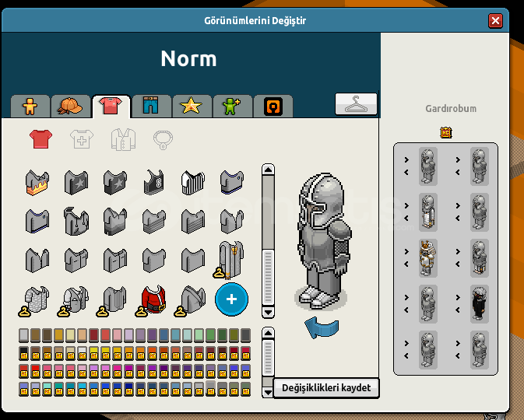Choose the flame-trimmed shirt

coord(37,182)
